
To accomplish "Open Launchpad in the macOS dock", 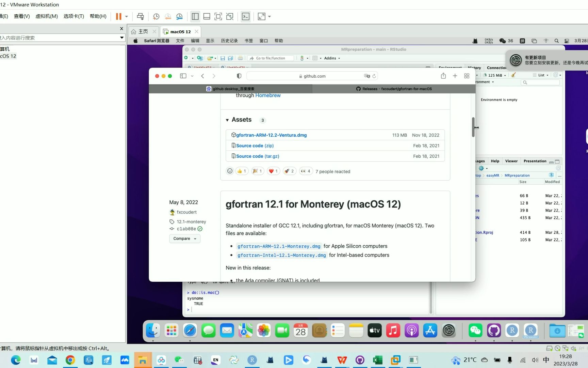I will click(171, 331).
